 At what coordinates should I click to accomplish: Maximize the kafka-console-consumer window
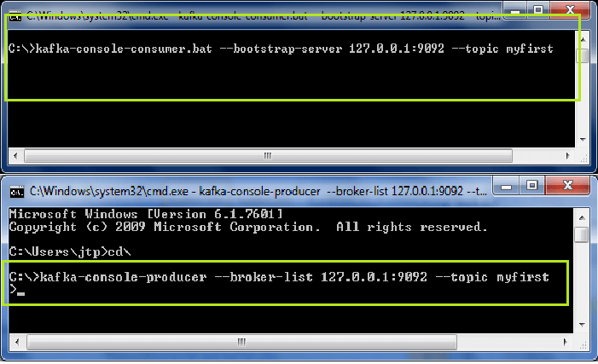tap(539, 9)
